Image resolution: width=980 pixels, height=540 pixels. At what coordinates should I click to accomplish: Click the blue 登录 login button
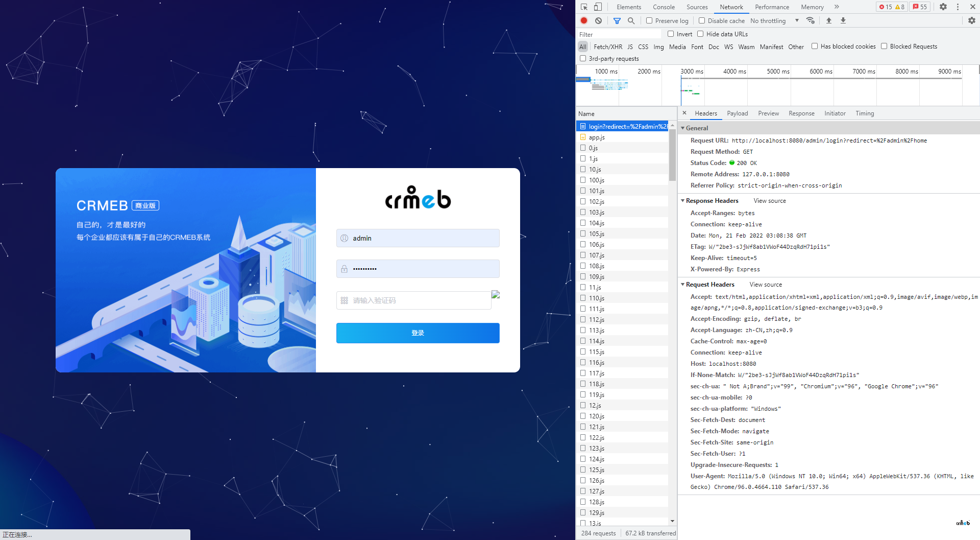point(418,333)
